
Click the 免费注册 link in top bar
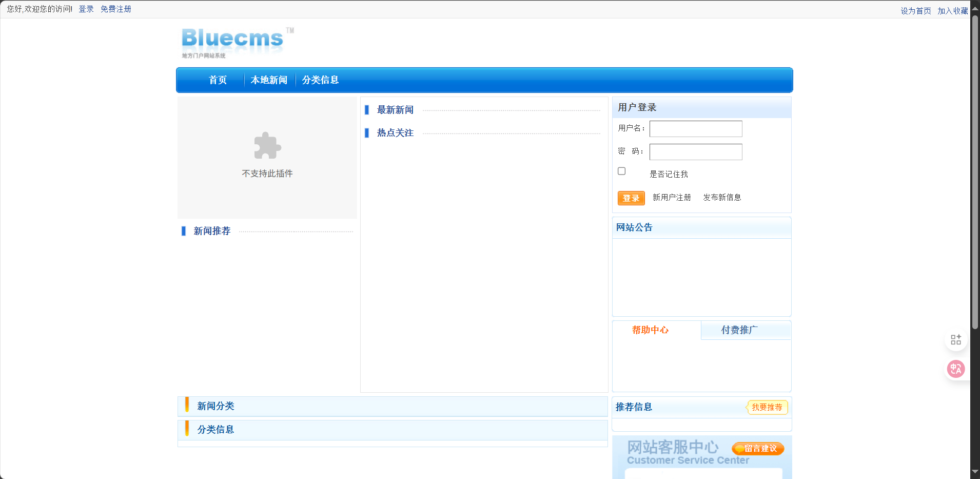tap(116, 9)
